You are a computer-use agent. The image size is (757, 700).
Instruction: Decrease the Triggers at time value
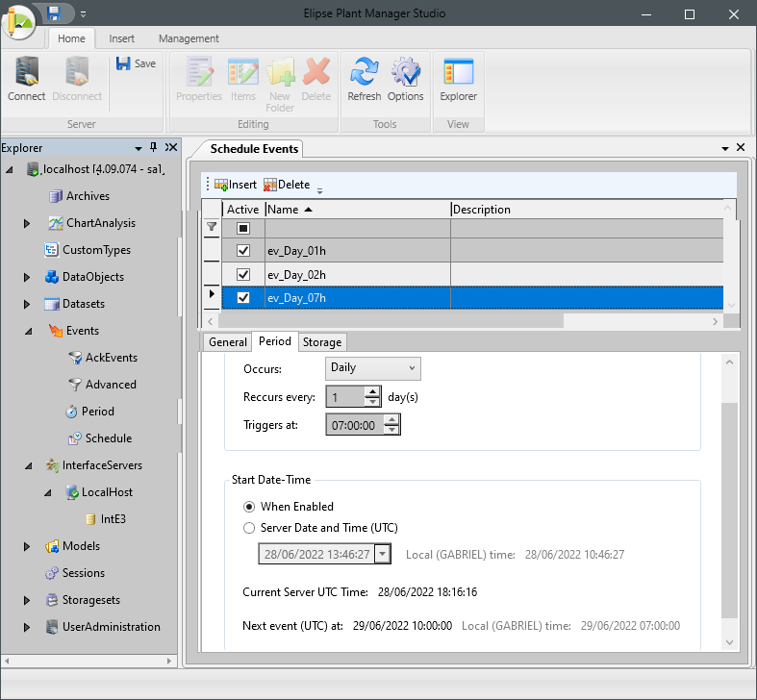(391, 430)
